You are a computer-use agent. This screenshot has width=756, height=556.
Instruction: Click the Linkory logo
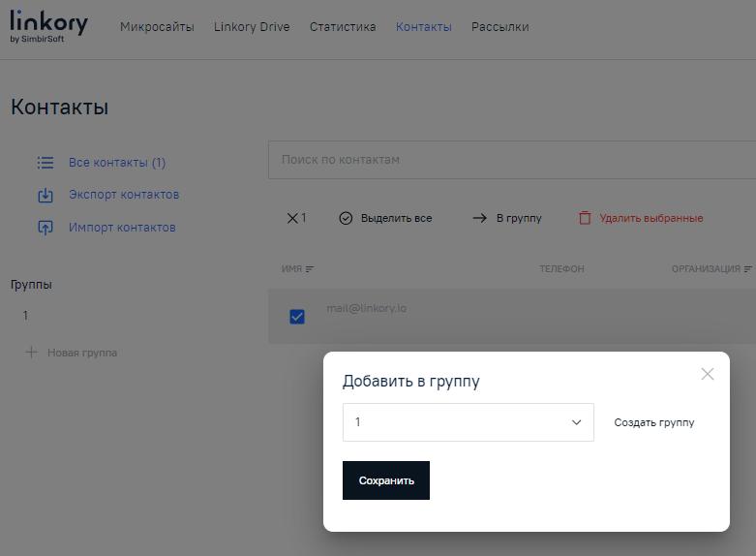(x=48, y=26)
